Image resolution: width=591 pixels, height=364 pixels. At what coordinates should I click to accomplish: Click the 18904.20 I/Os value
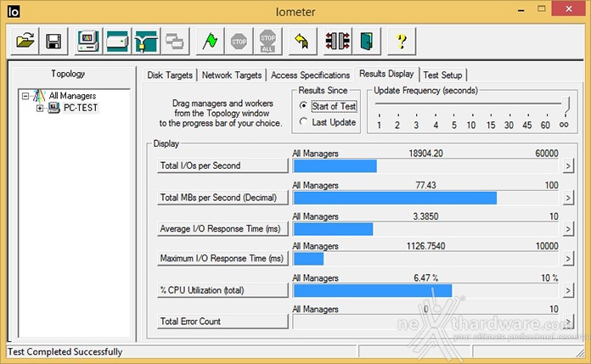click(425, 154)
